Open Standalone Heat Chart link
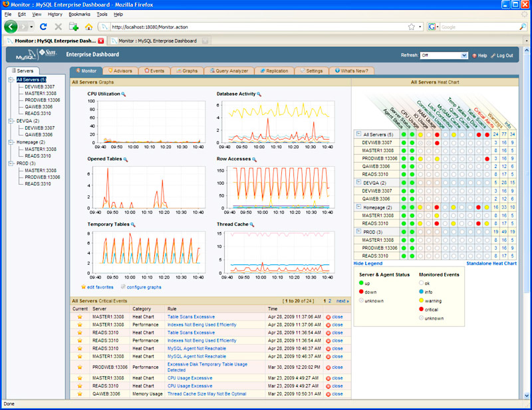The image size is (532, 410). tap(491, 264)
